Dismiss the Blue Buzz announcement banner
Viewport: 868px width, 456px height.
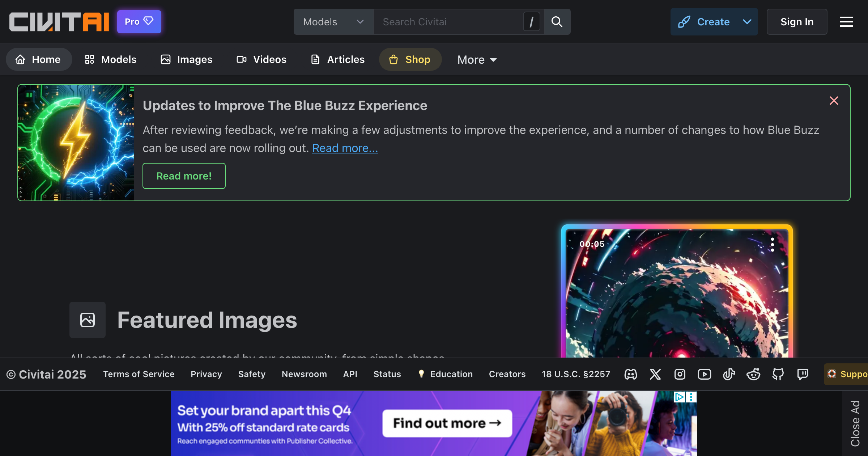834,101
